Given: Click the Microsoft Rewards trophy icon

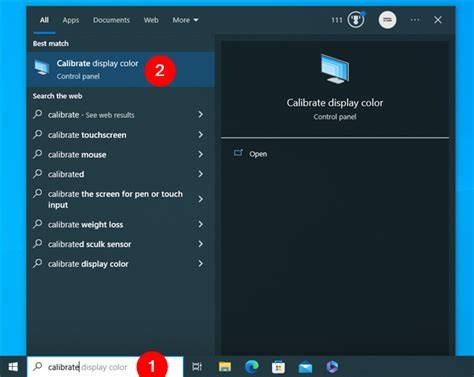Looking at the screenshot, I should click(x=356, y=20).
